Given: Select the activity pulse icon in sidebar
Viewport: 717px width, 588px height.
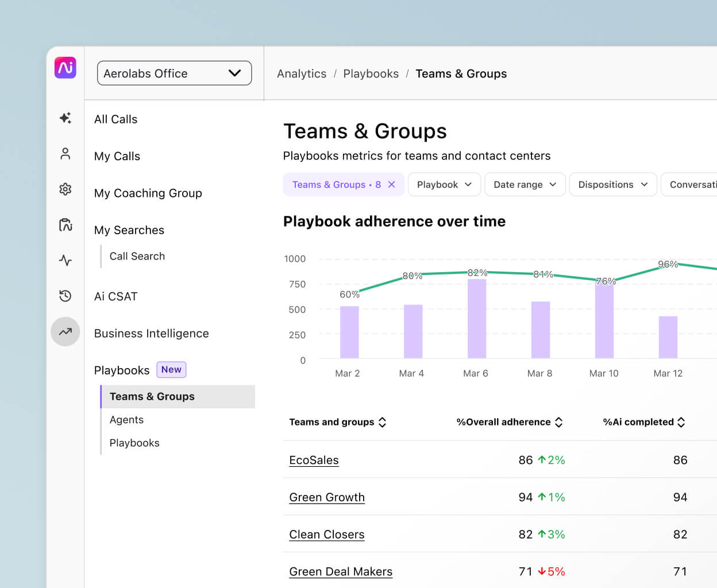Looking at the screenshot, I should [x=65, y=260].
